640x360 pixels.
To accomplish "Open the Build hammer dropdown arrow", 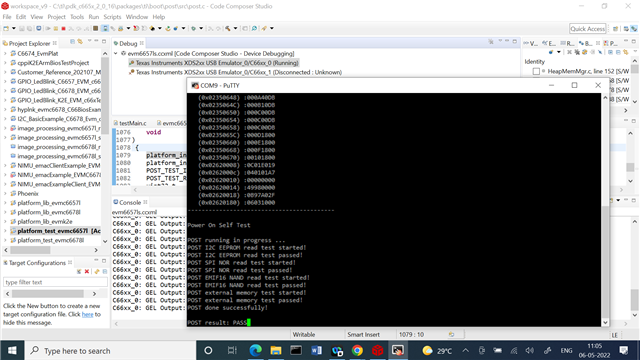I will point(236,29).
